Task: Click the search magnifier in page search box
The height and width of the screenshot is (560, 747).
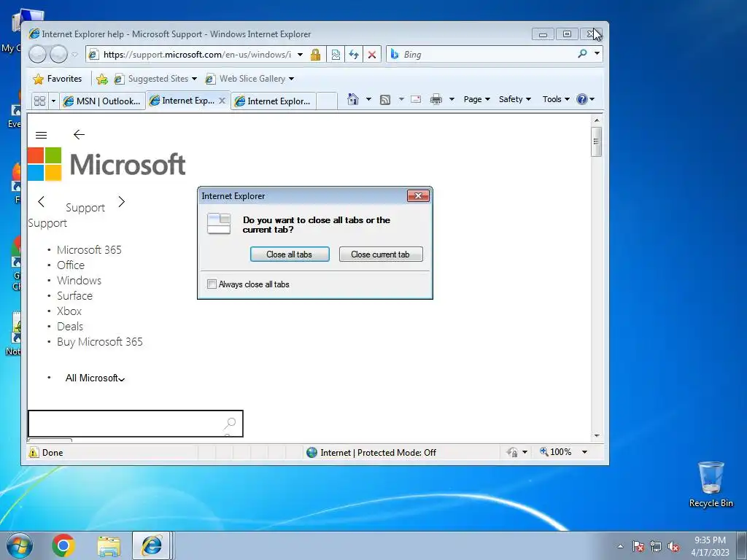Action: [x=230, y=423]
